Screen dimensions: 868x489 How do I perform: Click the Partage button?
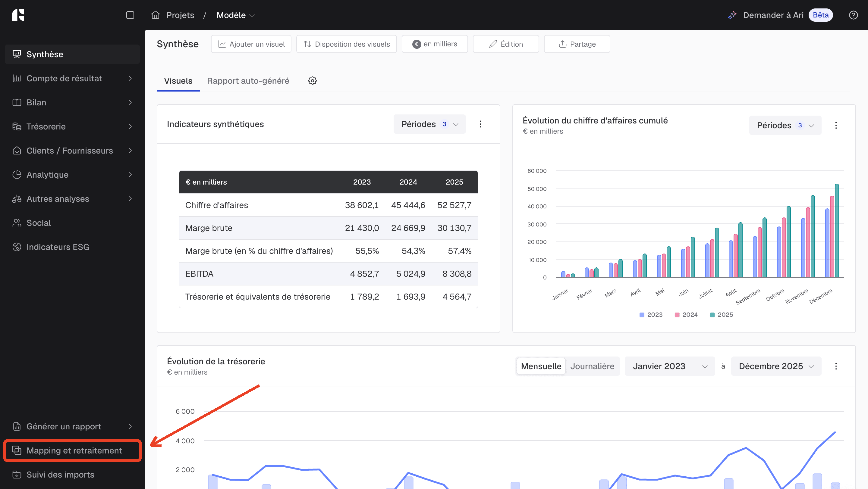[x=577, y=44]
